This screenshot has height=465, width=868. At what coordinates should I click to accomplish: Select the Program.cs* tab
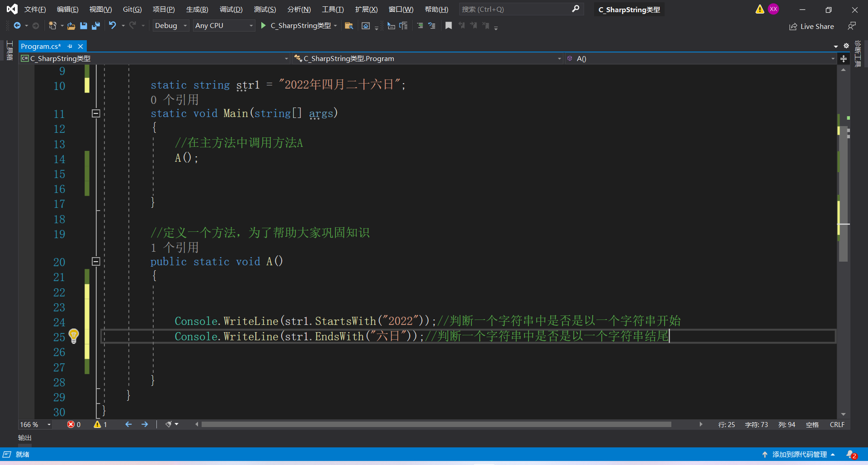(41, 47)
